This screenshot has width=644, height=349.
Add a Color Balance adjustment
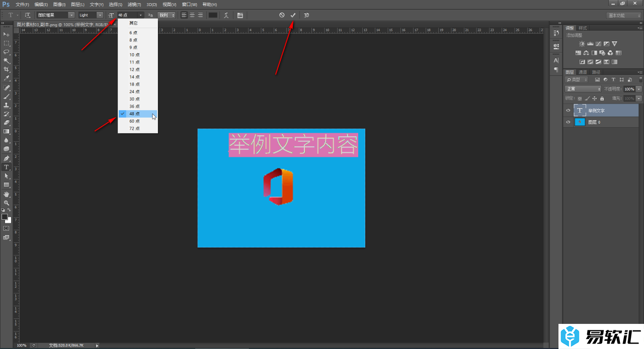586,53
